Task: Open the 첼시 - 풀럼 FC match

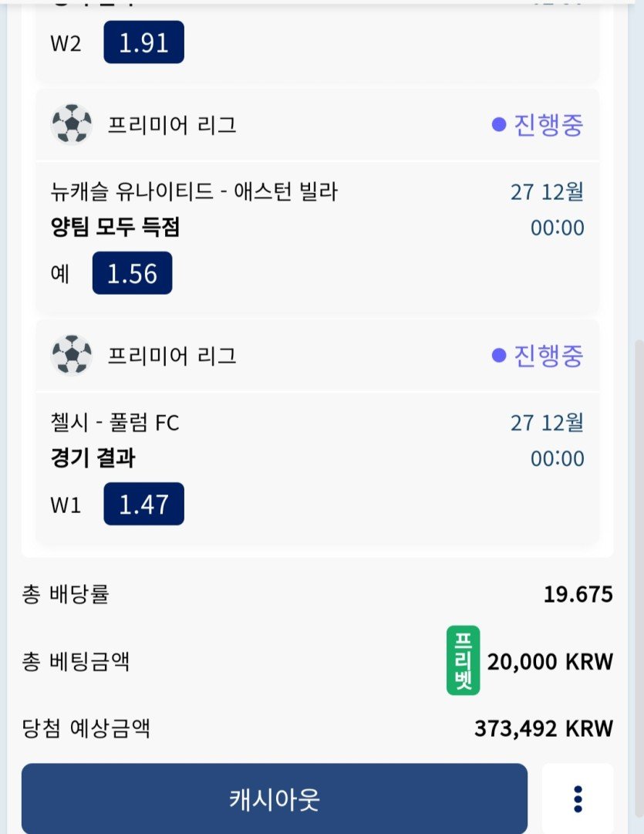Action: pos(114,422)
